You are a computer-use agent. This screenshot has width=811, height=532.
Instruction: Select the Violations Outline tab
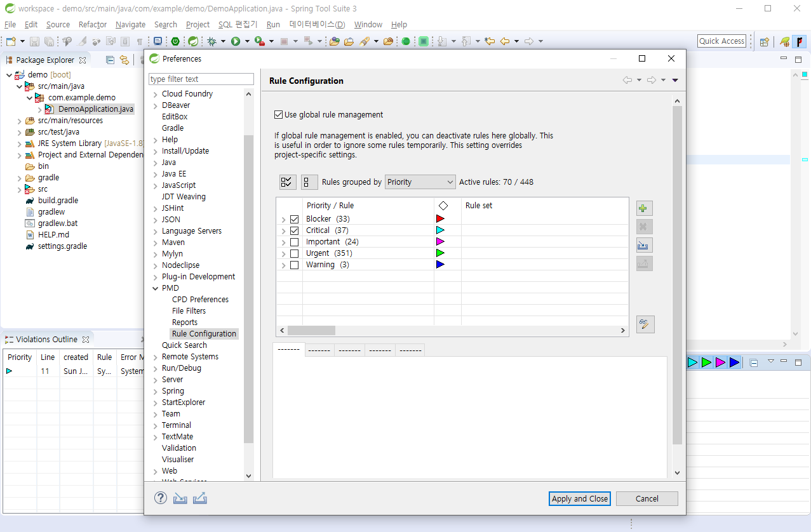(46, 340)
